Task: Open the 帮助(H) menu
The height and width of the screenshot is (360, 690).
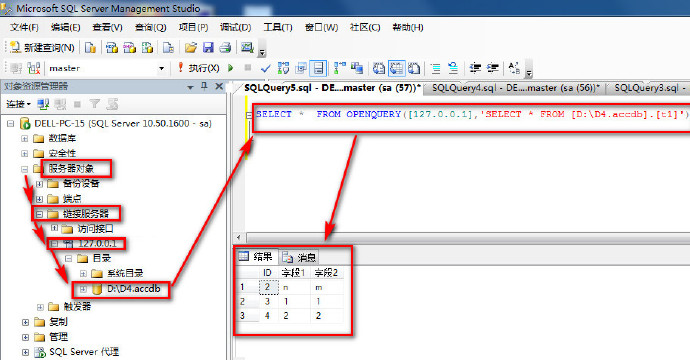Action: coord(408,27)
